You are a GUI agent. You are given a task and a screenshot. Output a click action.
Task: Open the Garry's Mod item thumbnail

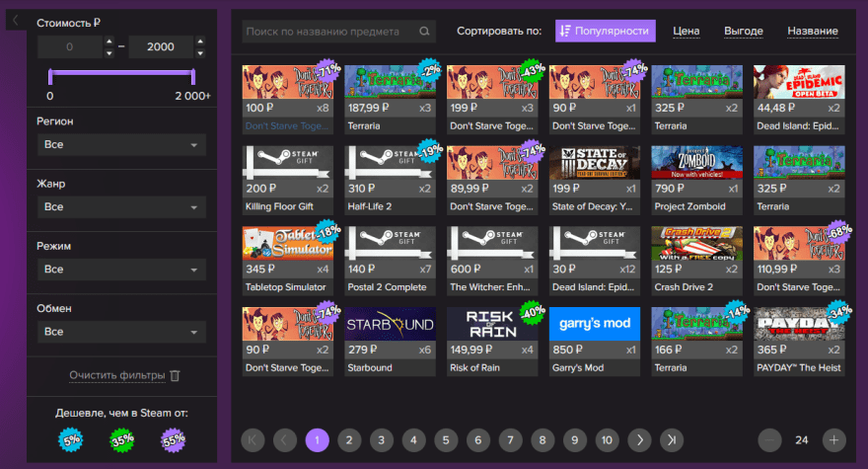point(594,324)
